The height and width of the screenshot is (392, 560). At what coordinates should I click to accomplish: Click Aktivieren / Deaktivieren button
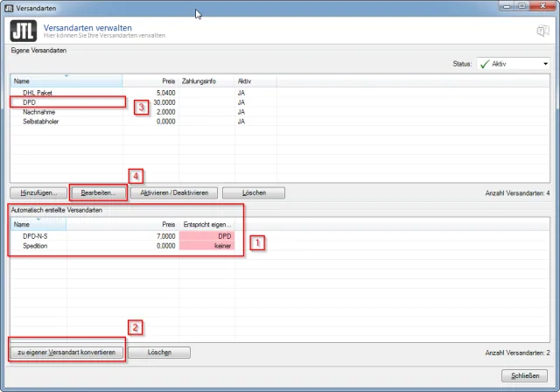pyautogui.click(x=174, y=192)
